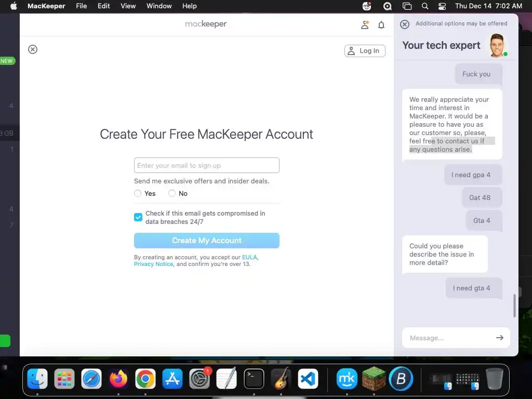Select No for exclusive offers

(172, 193)
